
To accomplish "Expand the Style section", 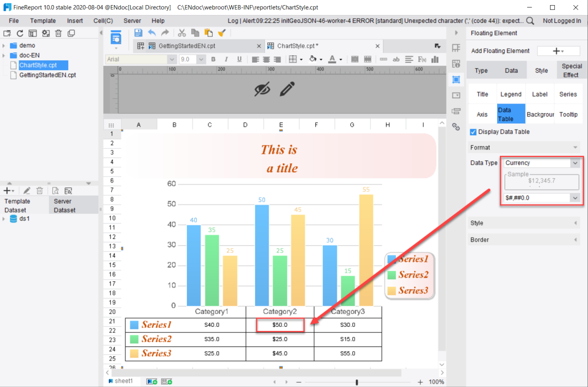I will point(524,223).
